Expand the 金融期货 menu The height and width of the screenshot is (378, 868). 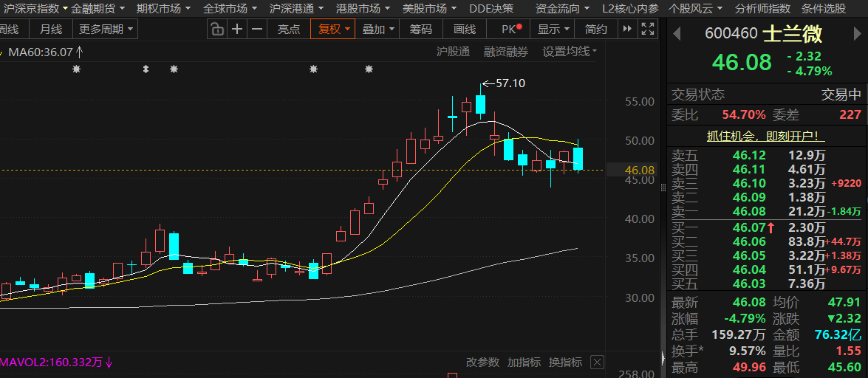pyautogui.click(x=98, y=8)
